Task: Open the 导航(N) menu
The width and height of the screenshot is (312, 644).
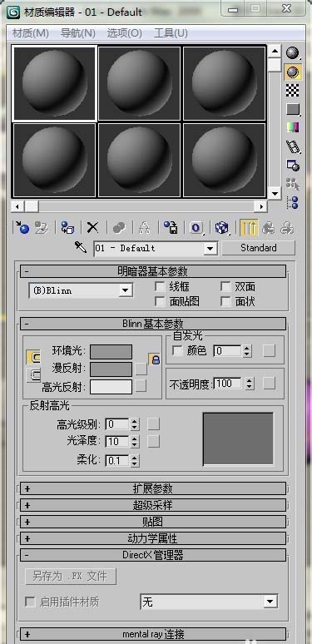Action: pos(78,33)
